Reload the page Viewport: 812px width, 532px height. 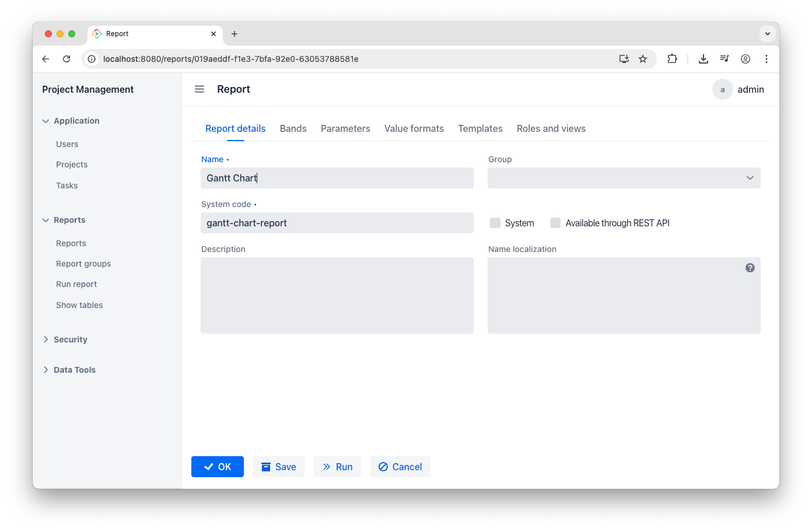(x=66, y=59)
